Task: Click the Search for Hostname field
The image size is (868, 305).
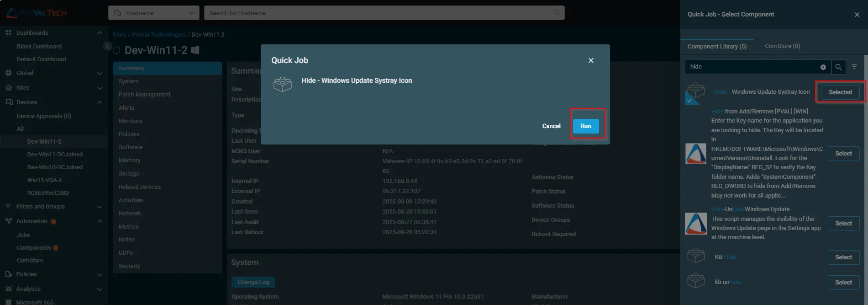Action: tap(379, 13)
